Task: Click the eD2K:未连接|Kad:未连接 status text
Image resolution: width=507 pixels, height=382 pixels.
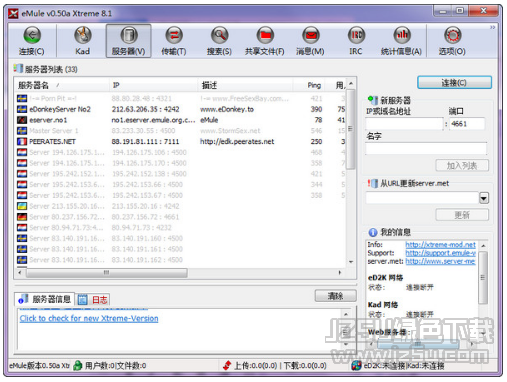Action: 404,366
